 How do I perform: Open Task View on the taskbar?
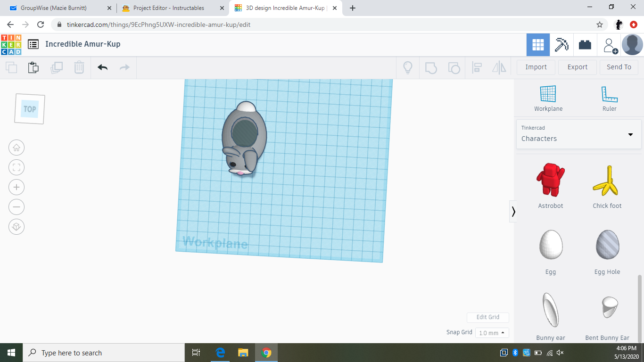click(197, 353)
